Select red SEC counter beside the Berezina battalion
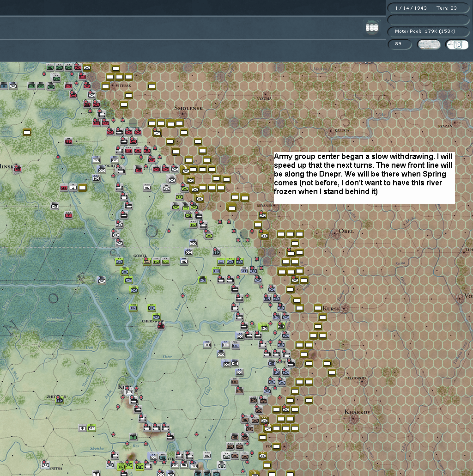473x476 pixels. tap(64, 188)
